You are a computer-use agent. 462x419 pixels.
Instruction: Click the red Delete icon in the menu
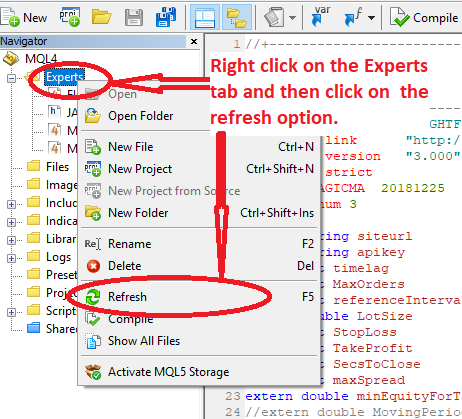[x=93, y=266]
